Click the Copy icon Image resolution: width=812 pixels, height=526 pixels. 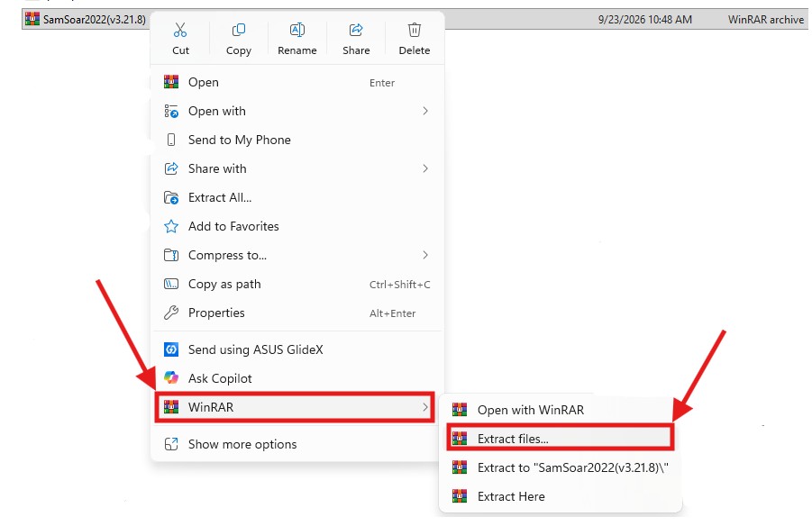click(238, 30)
